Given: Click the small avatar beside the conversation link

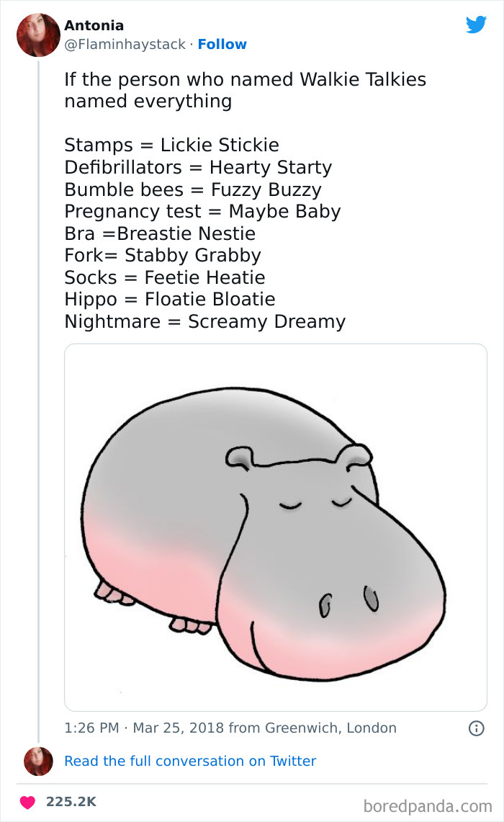Looking at the screenshot, I should 38,761.
